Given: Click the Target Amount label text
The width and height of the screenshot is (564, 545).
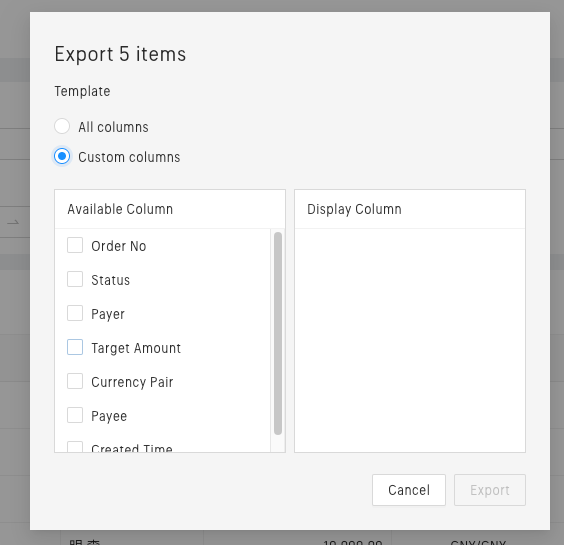Looking at the screenshot, I should [x=136, y=348].
